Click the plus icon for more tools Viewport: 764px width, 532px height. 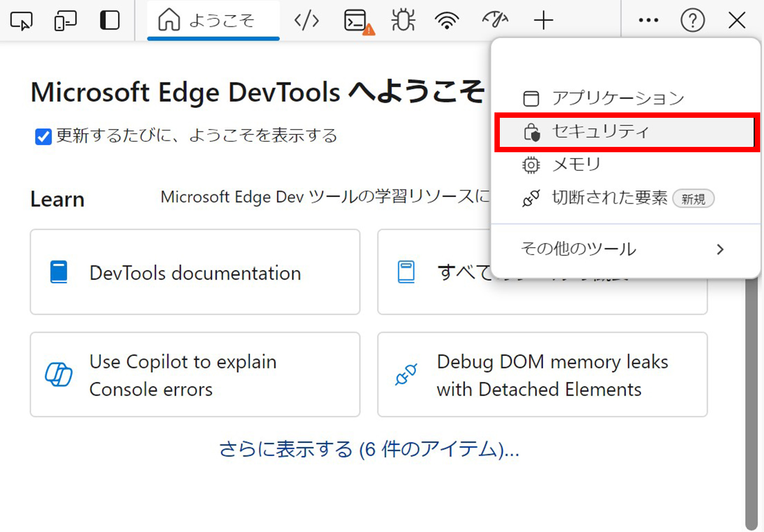543,21
